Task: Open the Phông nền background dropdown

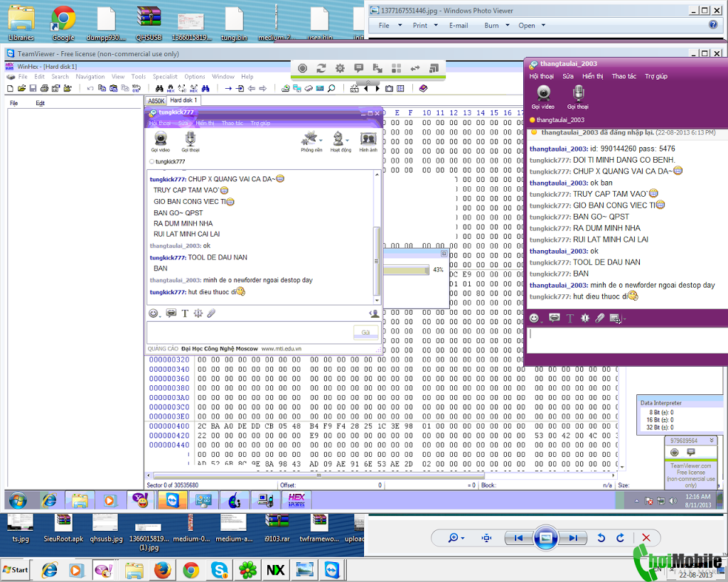Action: [311, 141]
